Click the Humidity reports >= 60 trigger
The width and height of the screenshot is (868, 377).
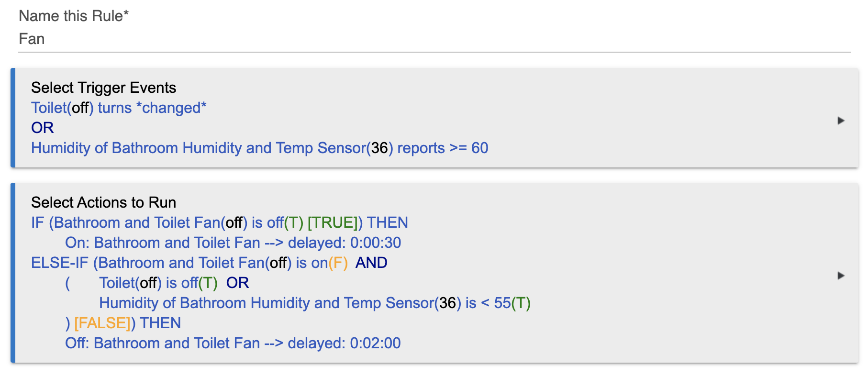(259, 148)
